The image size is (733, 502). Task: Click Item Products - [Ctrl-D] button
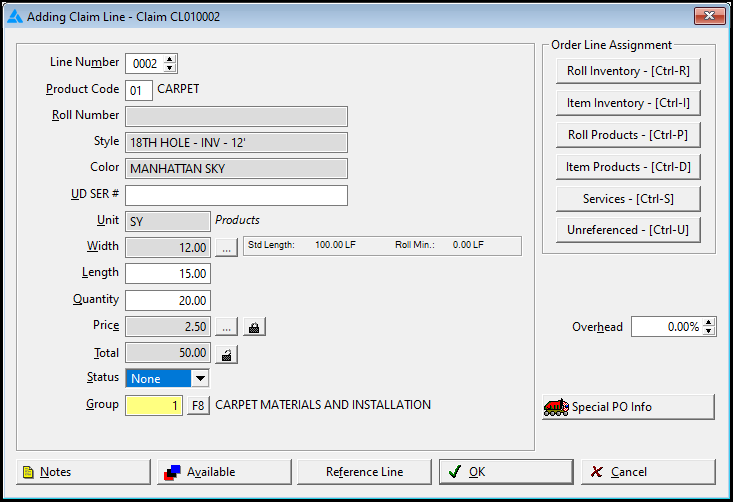click(x=628, y=167)
